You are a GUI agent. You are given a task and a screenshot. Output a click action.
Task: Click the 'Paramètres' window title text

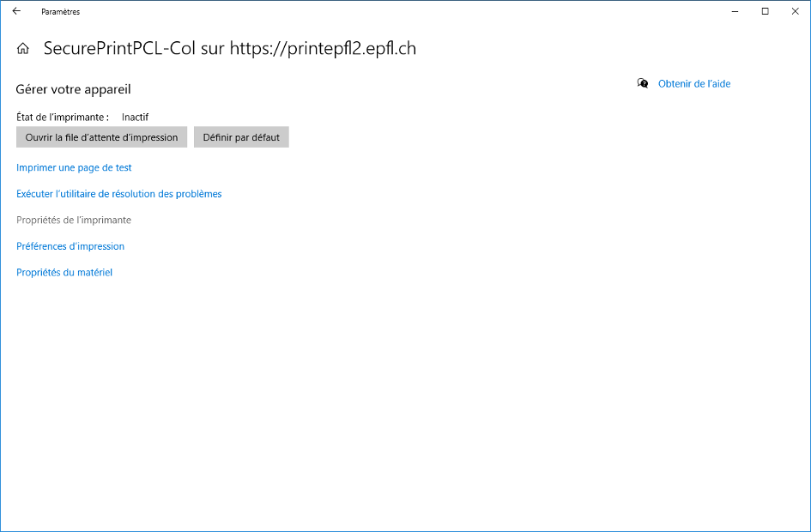point(60,12)
